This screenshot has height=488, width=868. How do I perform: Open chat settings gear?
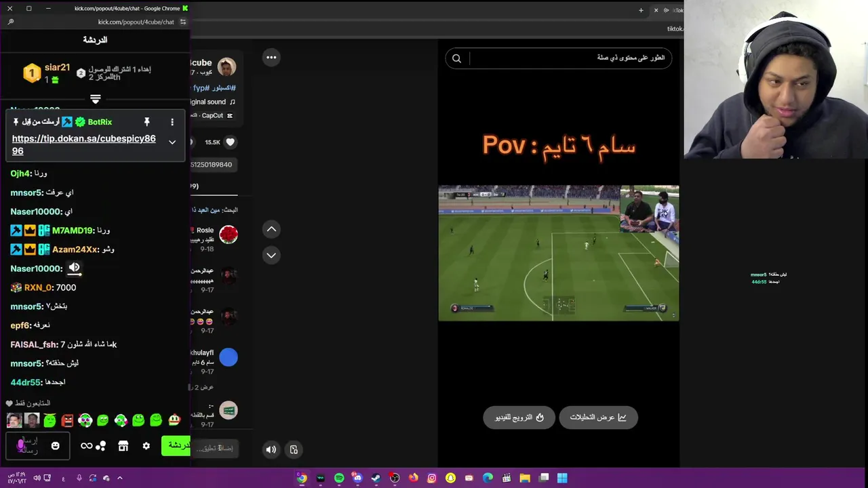tap(146, 446)
